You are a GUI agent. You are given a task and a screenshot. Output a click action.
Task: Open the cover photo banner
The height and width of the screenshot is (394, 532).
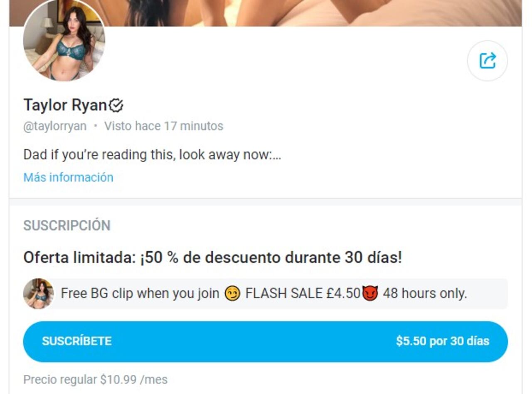click(x=266, y=13)
